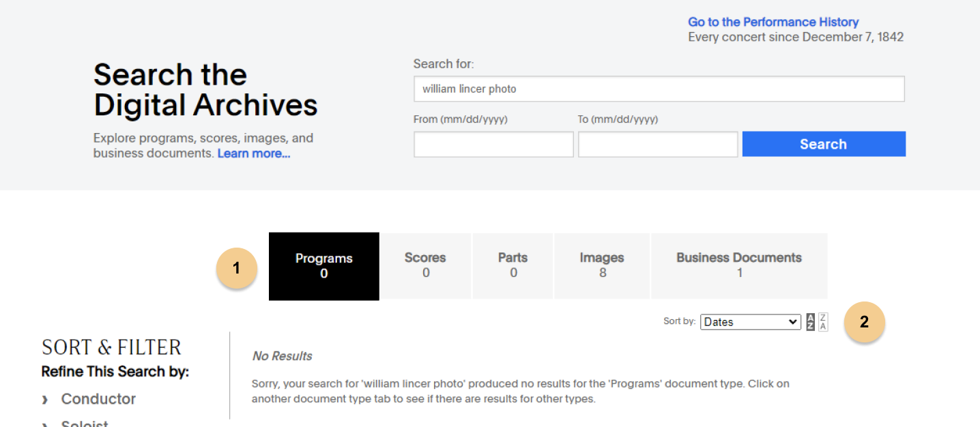The width and height of the screenshot is (980, 427).
Task: Click the Refine This Search by label
Action: pos(115,372)
